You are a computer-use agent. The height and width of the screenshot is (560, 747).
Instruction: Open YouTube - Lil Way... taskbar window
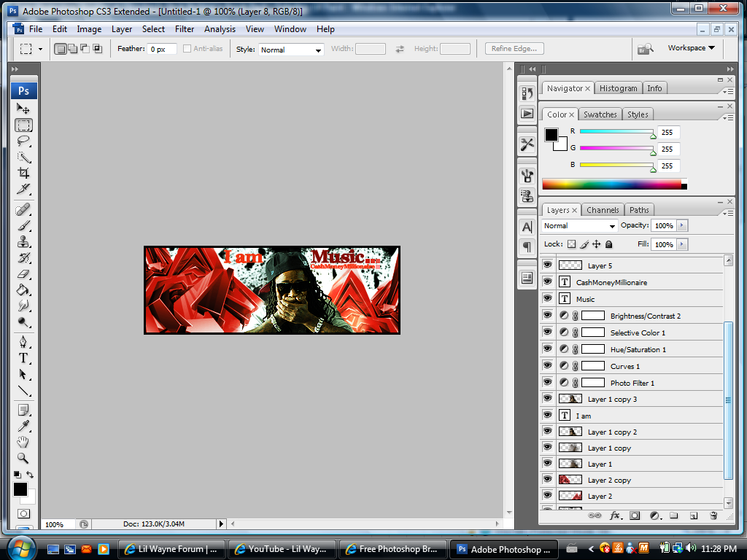tap(282, 549)
